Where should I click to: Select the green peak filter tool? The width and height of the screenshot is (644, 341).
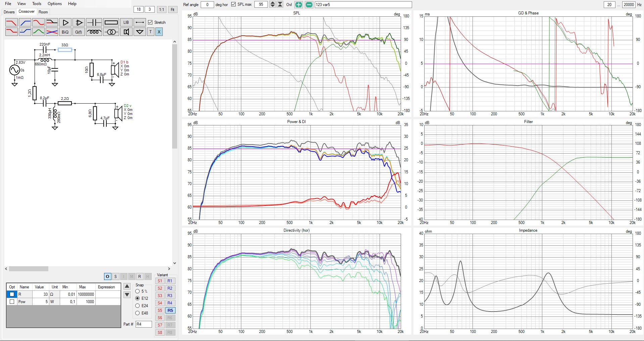click(x=38, y=32)
